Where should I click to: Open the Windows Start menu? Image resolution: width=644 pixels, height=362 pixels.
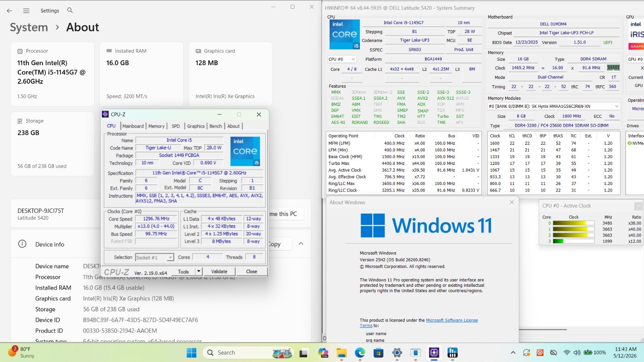click(x=192, y=353)
